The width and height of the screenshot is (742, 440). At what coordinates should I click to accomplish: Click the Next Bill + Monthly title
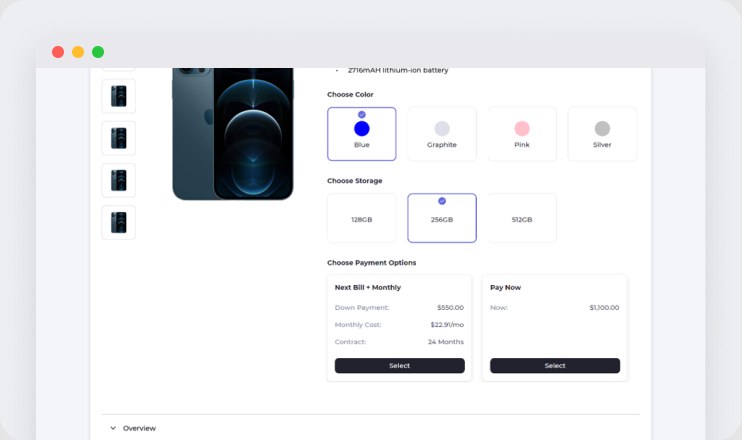click(x=368, y=287)
